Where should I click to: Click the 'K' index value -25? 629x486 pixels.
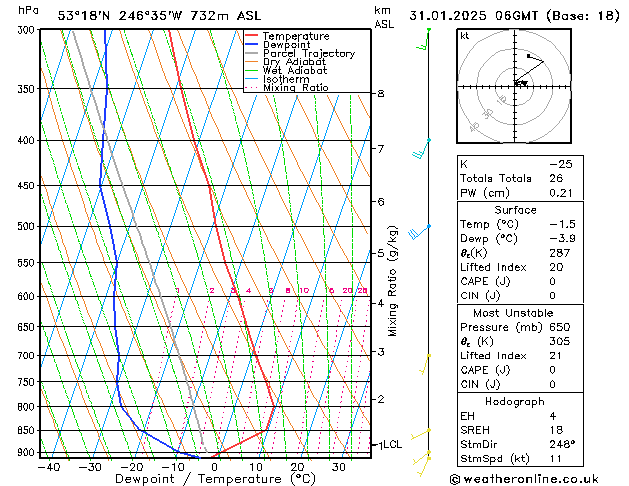[560, 164]
